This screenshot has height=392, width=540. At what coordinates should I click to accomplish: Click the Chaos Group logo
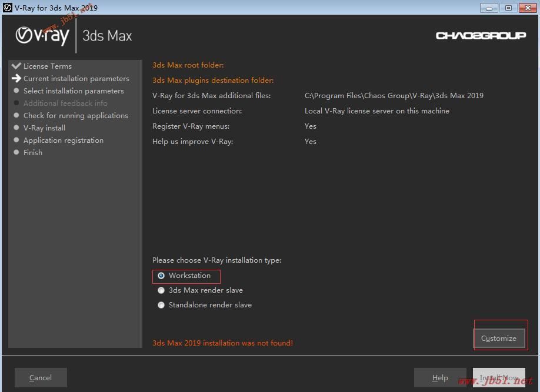481,35
